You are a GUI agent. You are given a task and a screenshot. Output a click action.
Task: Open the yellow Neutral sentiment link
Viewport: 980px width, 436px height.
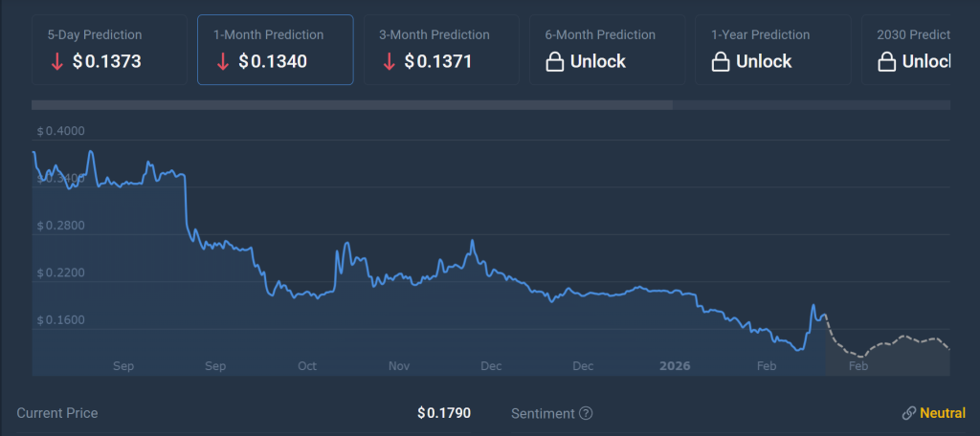(x=942, y=414)
